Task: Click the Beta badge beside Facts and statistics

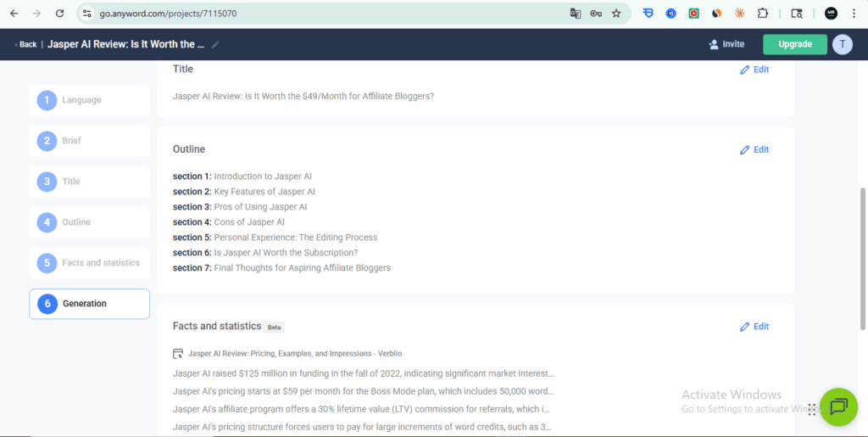Action: tap(274, 328)
